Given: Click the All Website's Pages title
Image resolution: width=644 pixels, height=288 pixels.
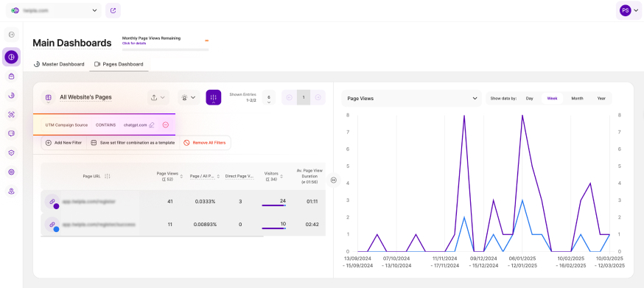Looking at the screenshot, I should coord(85,97).
